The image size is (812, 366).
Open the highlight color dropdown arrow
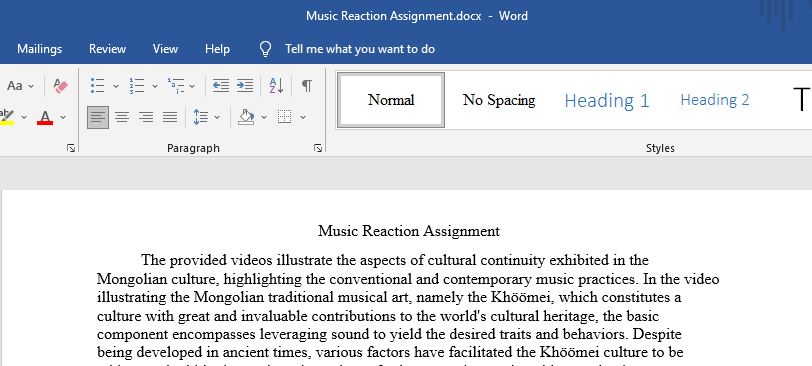click(x=24, y=118)
